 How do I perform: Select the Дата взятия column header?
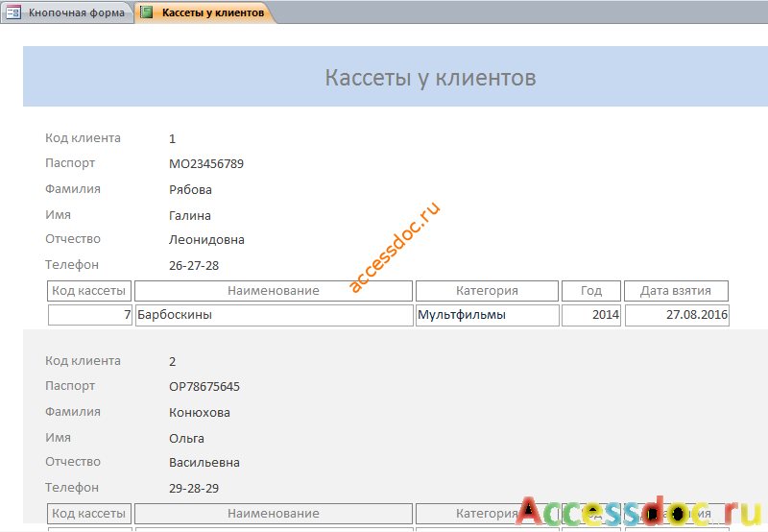point(676,291)
